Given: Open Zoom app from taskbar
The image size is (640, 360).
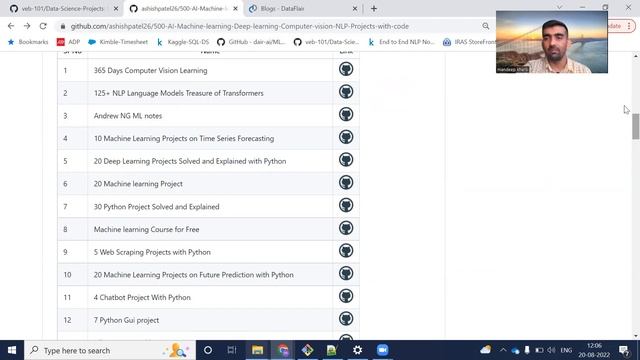Looking at the screenshot, I should click(382, 350).
